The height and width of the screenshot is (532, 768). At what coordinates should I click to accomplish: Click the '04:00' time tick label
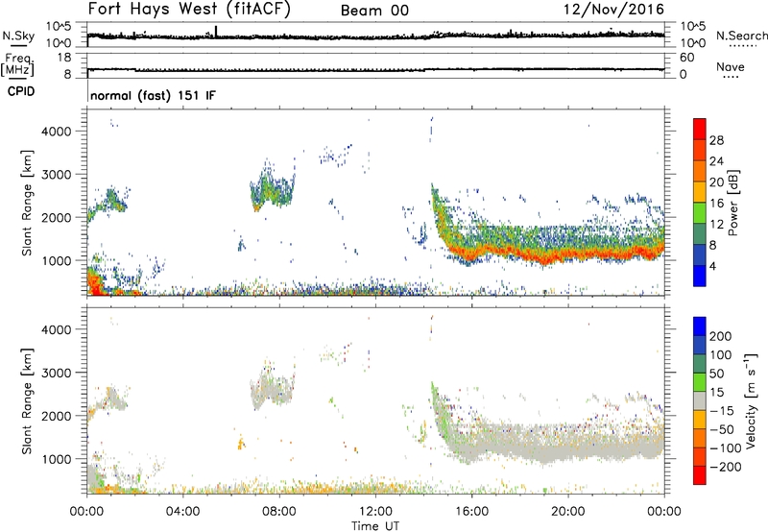[x=182, y=512]
